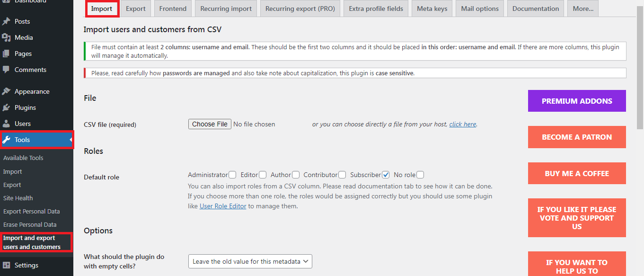Image resolution: width=644 pixels, height=276 pixels.
Task: Click the Appearance paintbrush icon
Action: click(x=6, y=91)
